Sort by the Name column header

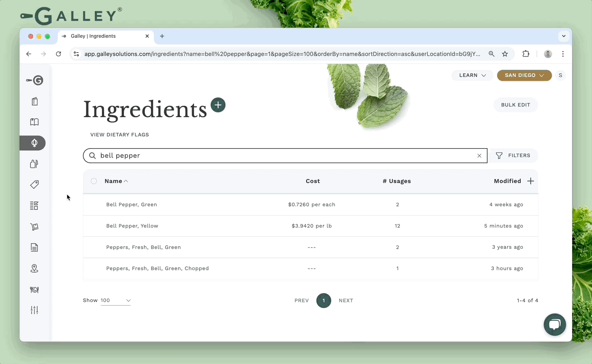point(116,181)
